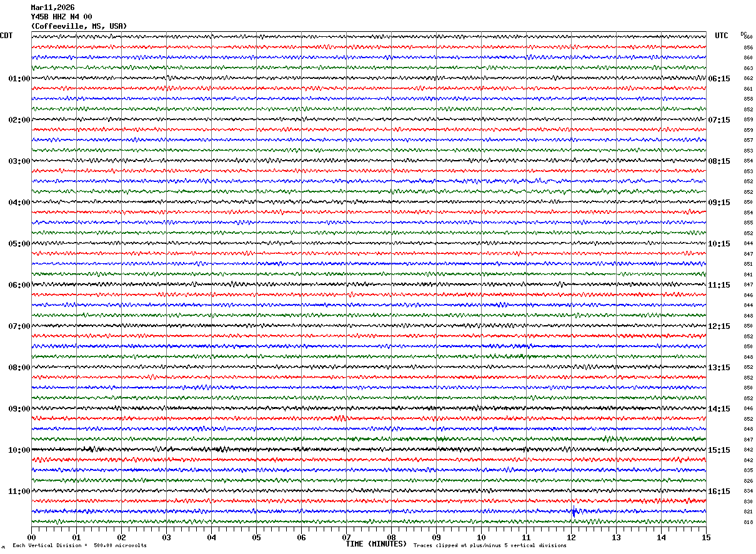Click the traces clipped footnote text

490,545
